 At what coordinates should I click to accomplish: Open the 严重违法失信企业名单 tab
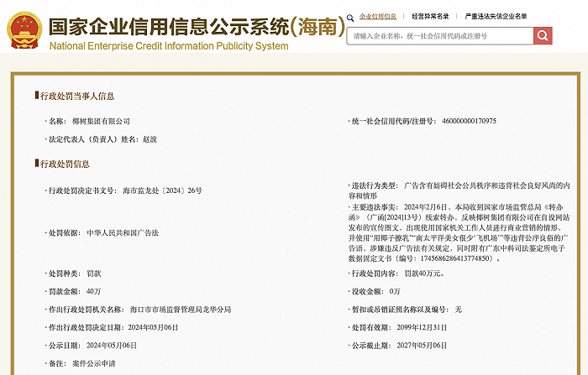pos(496,17)
